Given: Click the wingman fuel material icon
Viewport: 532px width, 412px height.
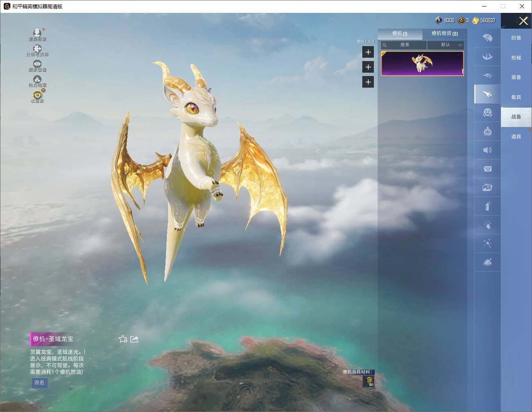Looking at the screenshot, I should coord(369,381).
